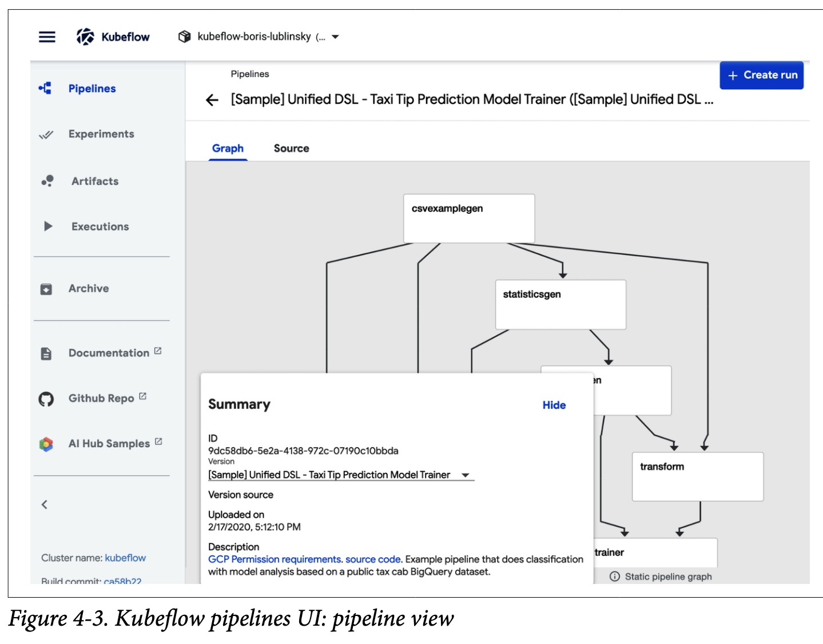Click the Kubeflow logo icon
823x644 pixels.
click(86, 37)
